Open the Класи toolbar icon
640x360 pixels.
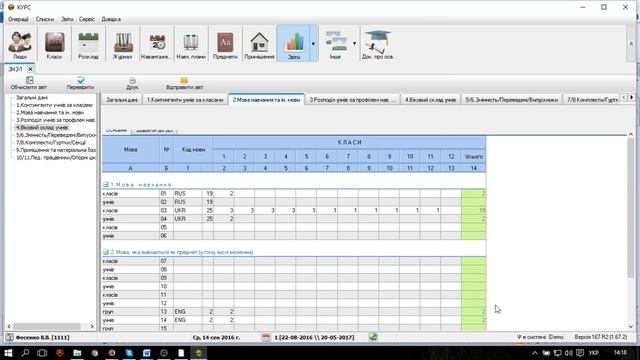click(54, 44)
